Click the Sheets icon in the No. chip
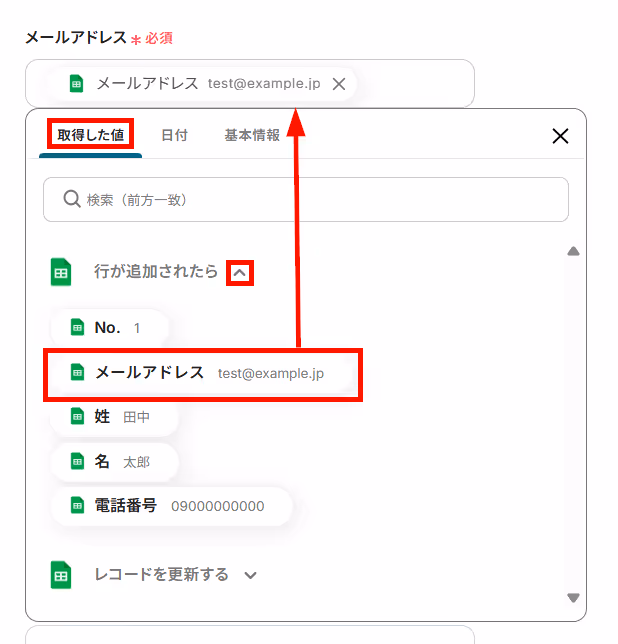618x644 pixels. [77, 327]
